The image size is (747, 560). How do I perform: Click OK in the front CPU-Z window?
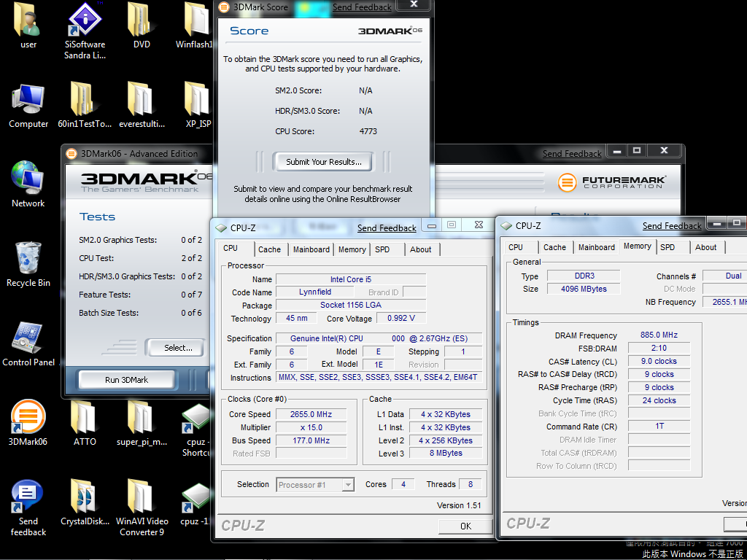pos(465,526)
